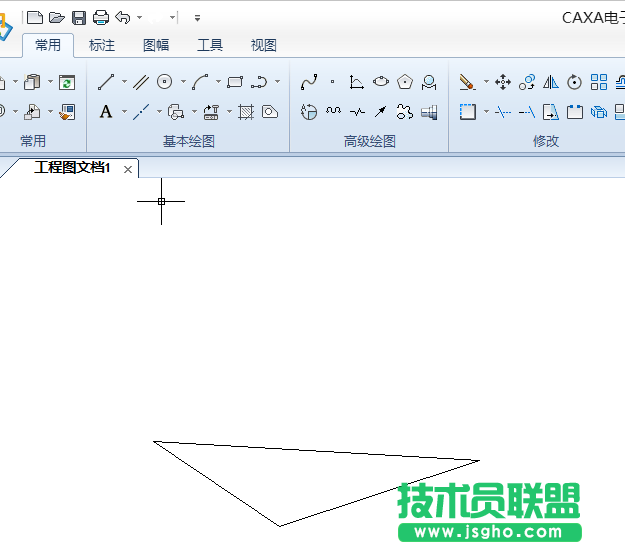Expand the Arc tool dropdown arrow
Image resolution: width=625 pixels, height=548 pixels.
click(x=218, y=82)
